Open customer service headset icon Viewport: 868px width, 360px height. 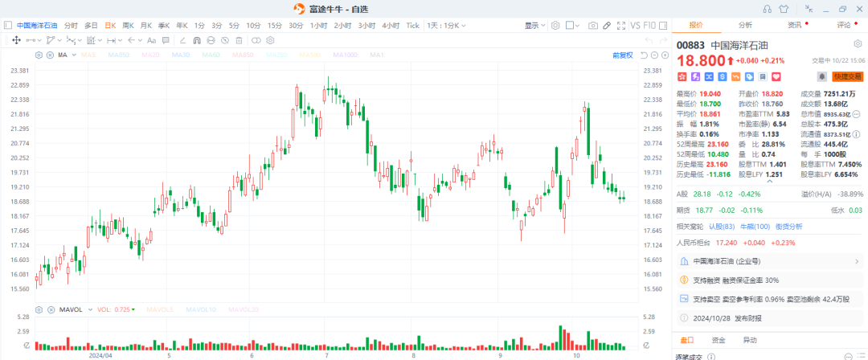tap(768, 8)
